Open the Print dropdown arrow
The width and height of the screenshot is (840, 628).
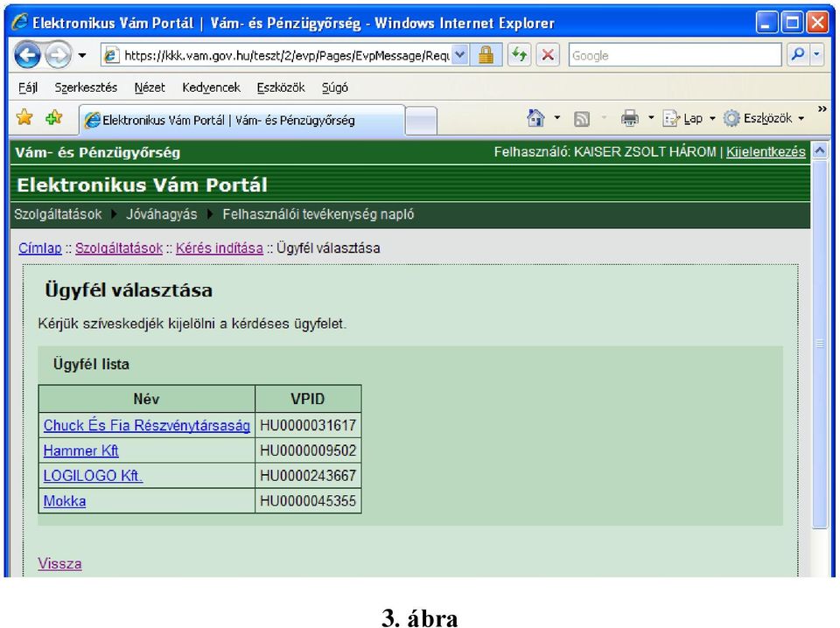(x=651, y=118)
